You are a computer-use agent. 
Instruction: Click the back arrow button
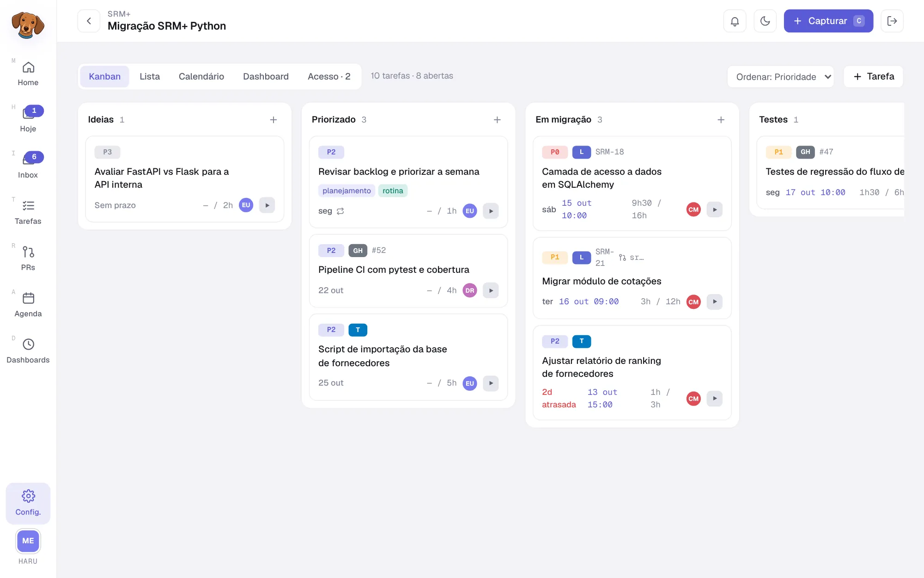(89, 21)
